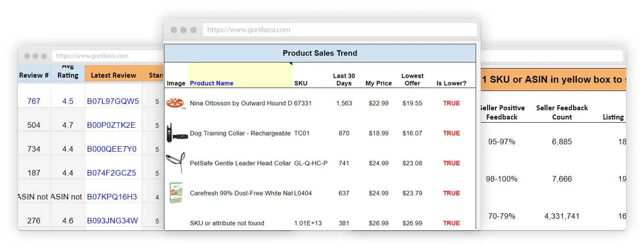Click SKU cell 67331
Image resolution: width=644 pixels, height=250 pixels.
click(x=303, y=103)
